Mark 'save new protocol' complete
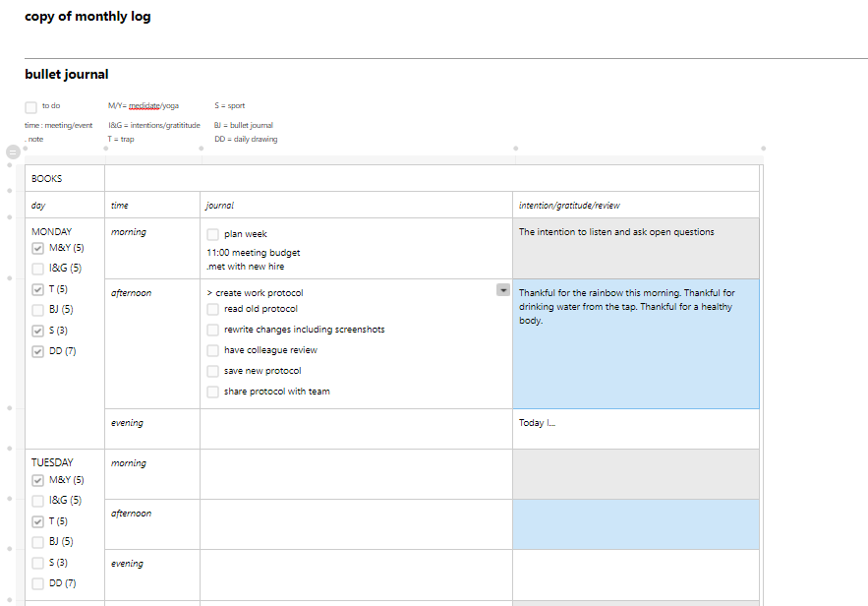The height and width of the screenshot is (606, 868). (x=213, y=371)
